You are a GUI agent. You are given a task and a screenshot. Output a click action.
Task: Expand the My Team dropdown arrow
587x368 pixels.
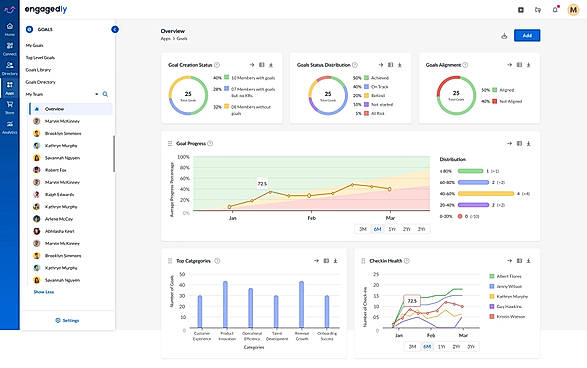point(97,94)
